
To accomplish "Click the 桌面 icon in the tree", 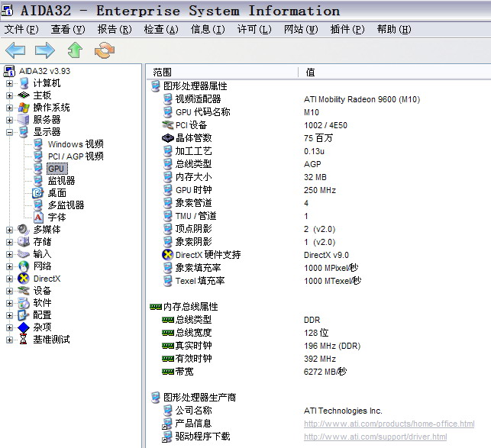I will point(38,193).
